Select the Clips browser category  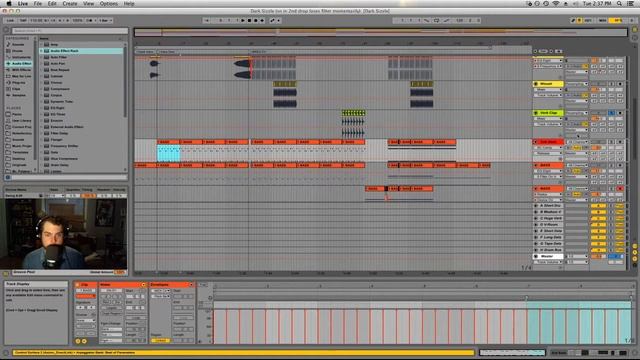coord(18,89)
